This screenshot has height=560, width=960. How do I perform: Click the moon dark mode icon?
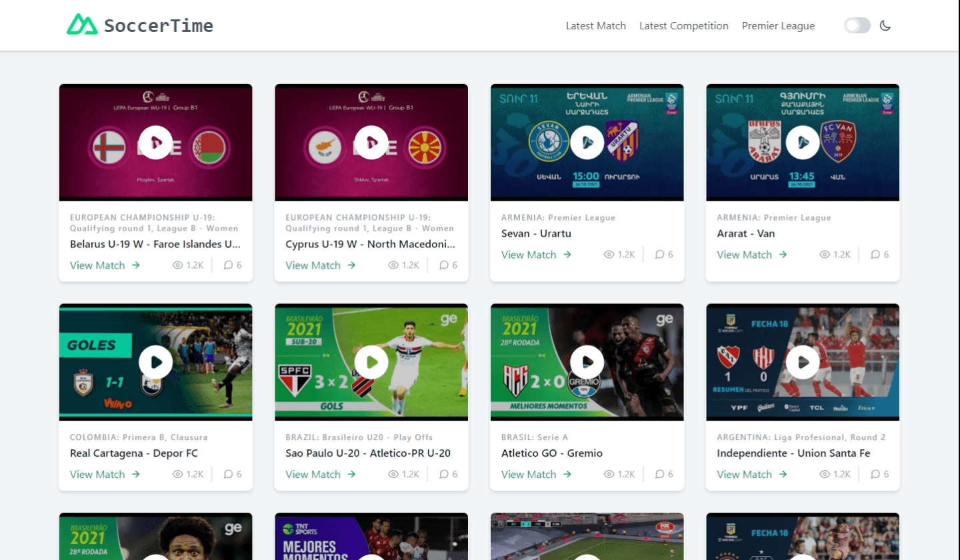pos(885,26)
